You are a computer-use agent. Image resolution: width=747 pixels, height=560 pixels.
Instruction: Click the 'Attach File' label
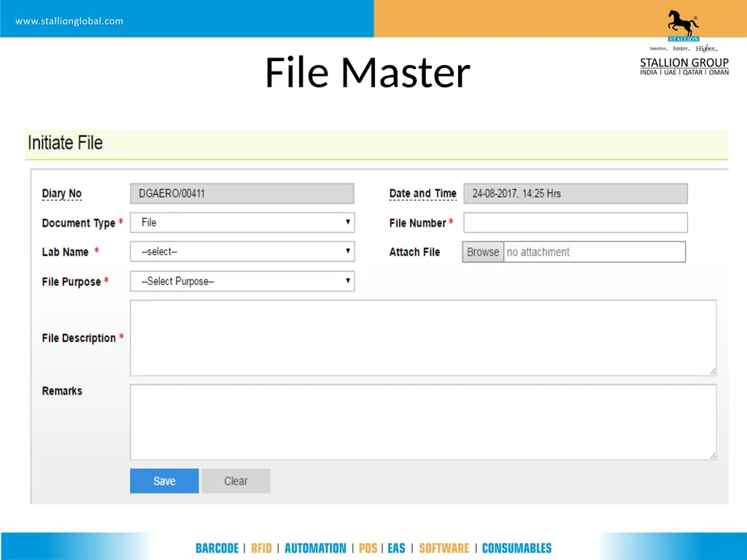click(x=414, y=252)
